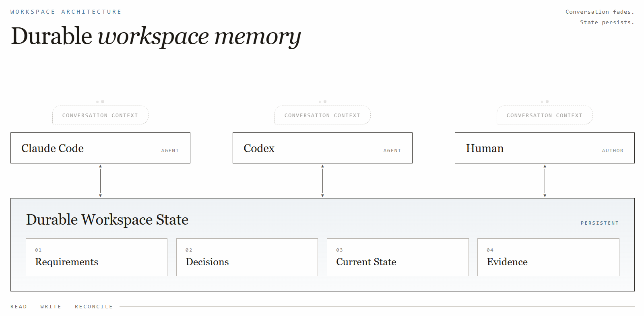Click the word RECONCILE in footer
This screenshot has height=316, width=644.
(x=94, y=306)
